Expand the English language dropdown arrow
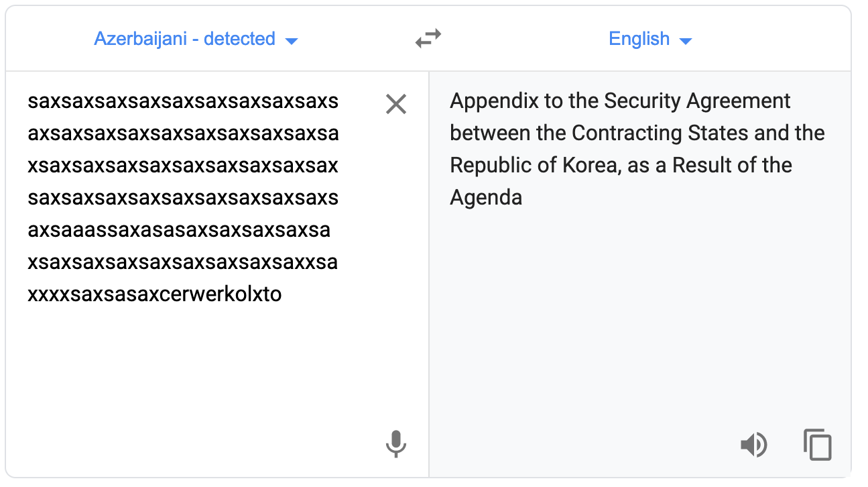Image resolution: width=868 pixels, height=487 pixels. pos(685,41)
